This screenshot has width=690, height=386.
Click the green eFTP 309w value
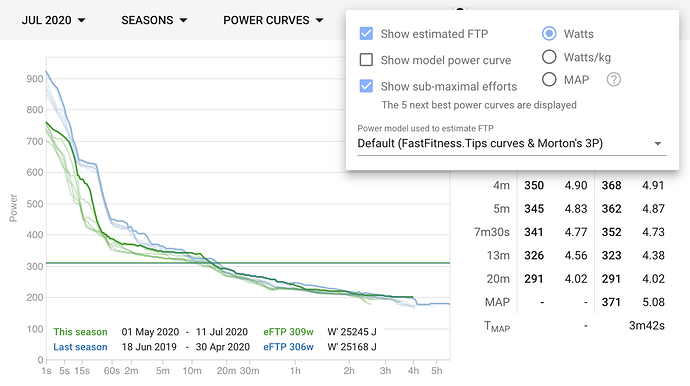288,332
